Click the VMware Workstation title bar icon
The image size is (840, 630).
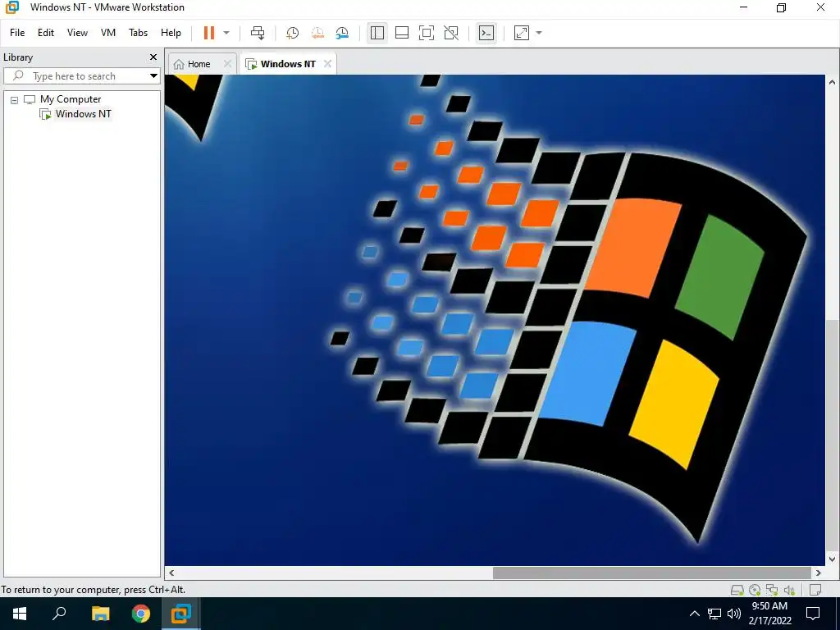click(x=11, y=7)
